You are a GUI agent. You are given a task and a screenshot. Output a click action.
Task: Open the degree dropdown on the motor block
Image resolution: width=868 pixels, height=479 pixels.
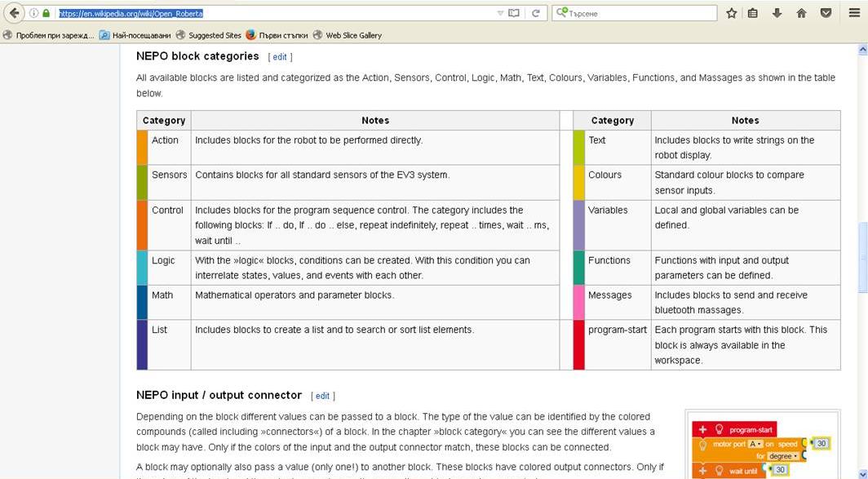(782, 455)
